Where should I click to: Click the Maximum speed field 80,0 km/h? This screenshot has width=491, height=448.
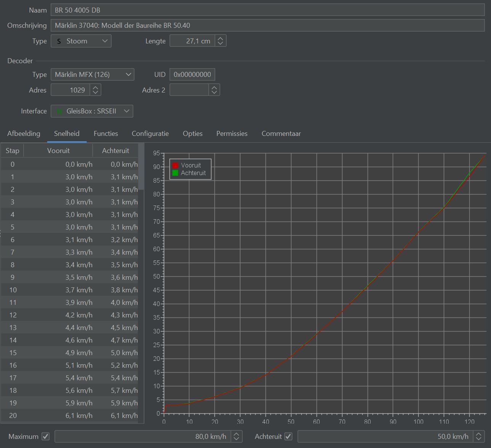[142, 437]
